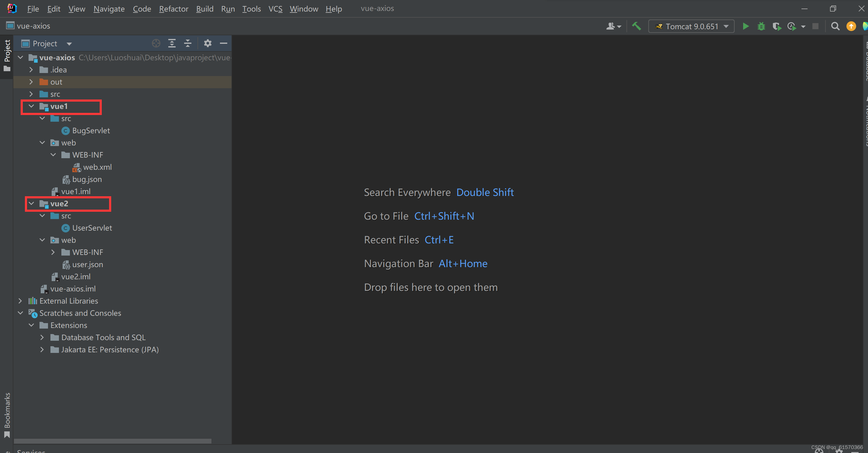Select the BugServlet class file
This screenshot has width=868, height=453.
point(91,131)
